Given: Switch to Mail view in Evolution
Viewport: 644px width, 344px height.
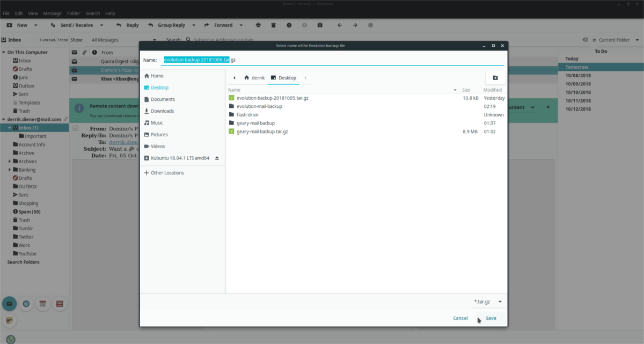Looking at the screenshot, I should pyautogui.click(x=9, y=304).
